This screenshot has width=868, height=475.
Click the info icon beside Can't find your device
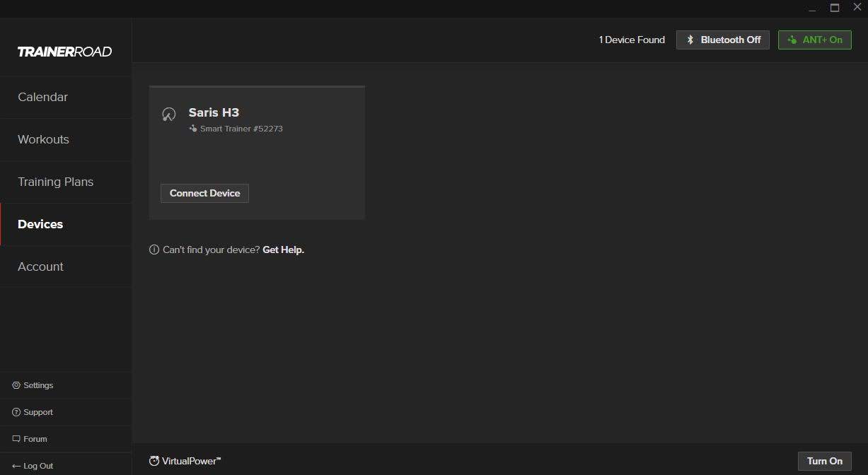click(154, 250)
